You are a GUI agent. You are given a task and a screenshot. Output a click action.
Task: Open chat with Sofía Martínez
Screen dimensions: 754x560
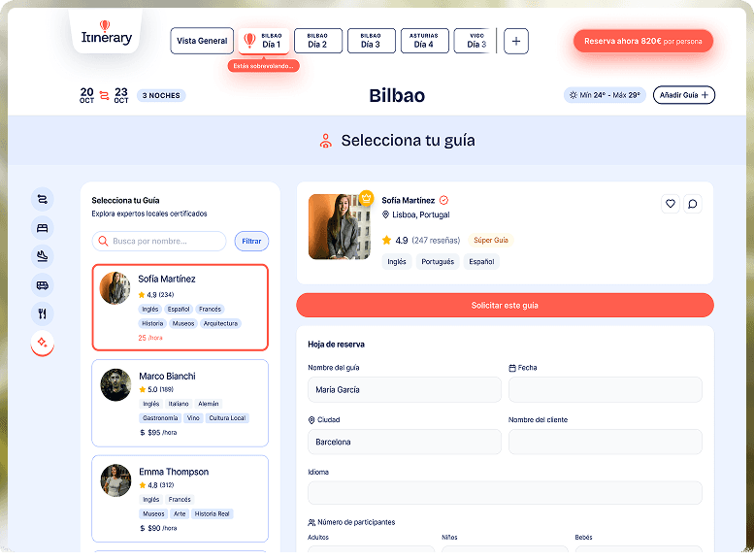[693, 204]
